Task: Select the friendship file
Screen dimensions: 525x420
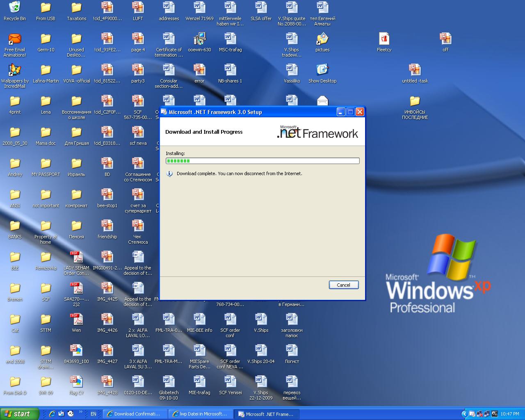Action: pos(107,229)
